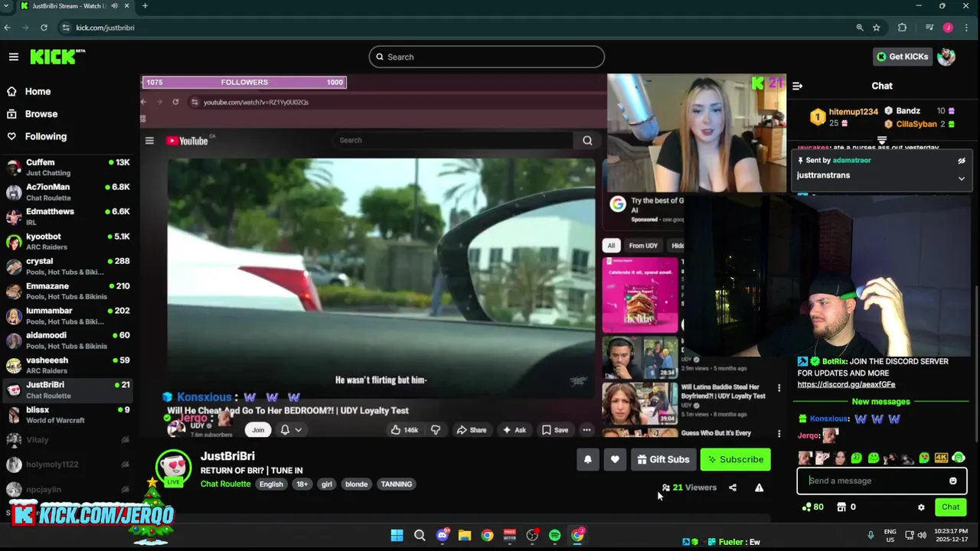Select Emmazane channel in the followed list
Image resolution: width=980 pixels, height=551 pixels.
(x=67, y=291)
